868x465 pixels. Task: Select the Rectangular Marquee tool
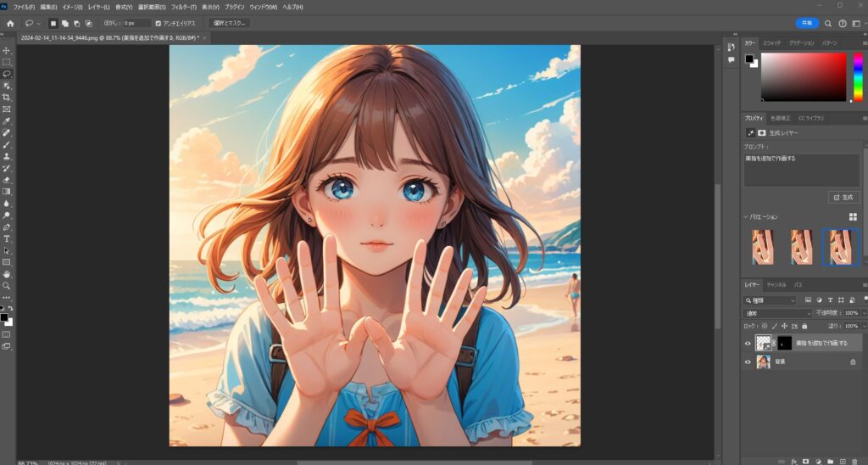[x=7, y=62]
